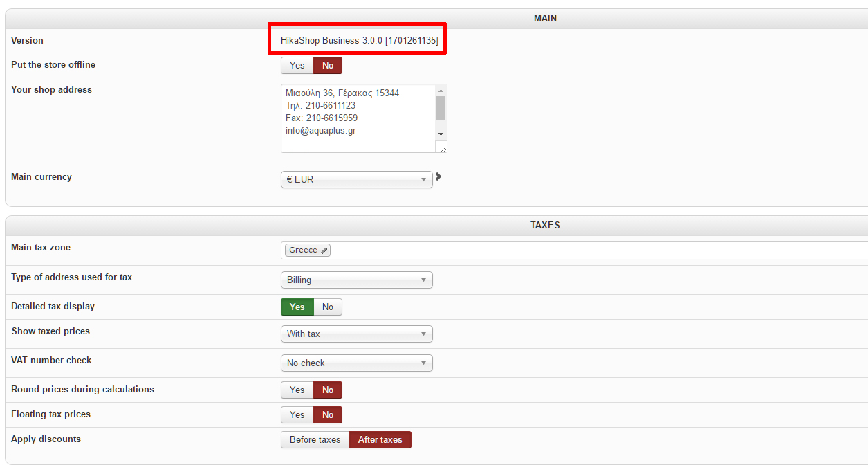Open the Type of address Billing dropdown

coord(357,280)
